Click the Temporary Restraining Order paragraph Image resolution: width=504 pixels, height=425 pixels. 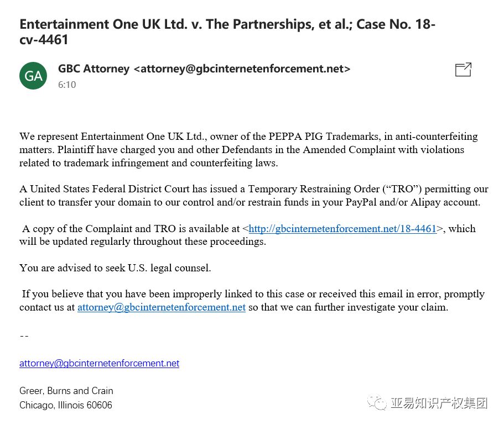pos(253,196)
